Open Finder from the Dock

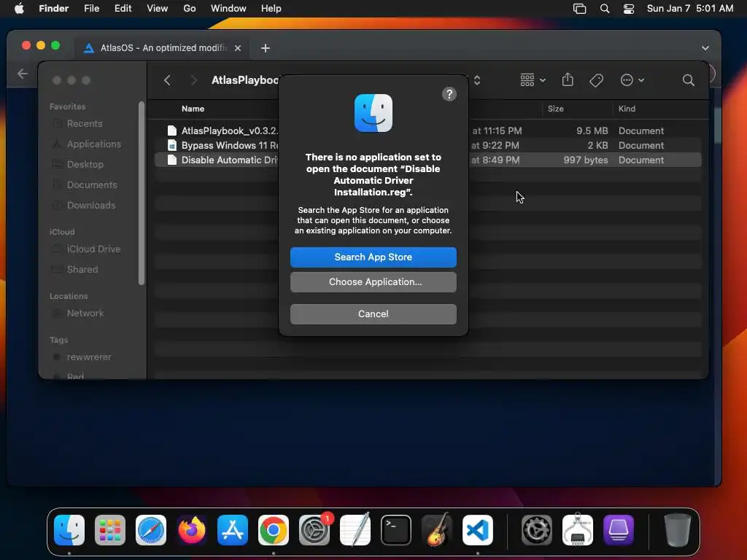69,530
